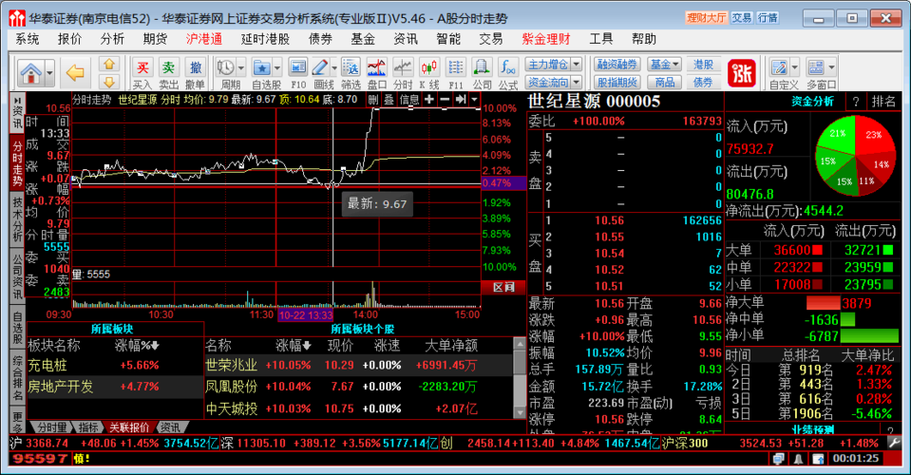Open the 报价 menu

coord(70,39)
